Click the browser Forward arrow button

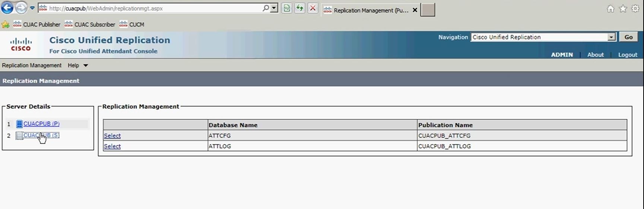(21, 8)
